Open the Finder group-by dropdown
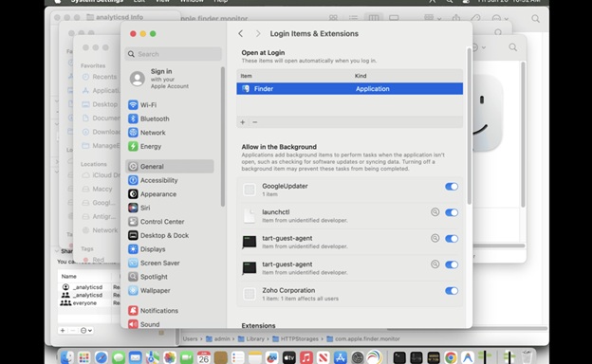Image resolution: width=592 pixels, height=364 pixels. [x=432, y=18]
